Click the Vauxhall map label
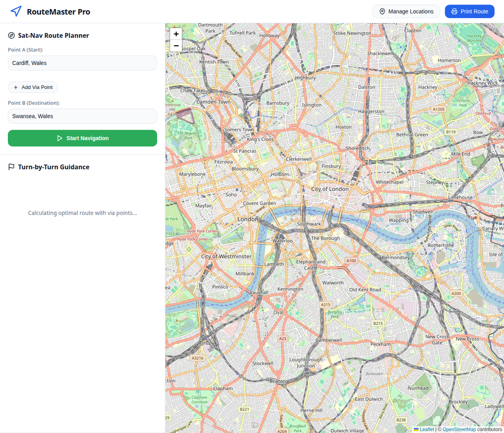 (259, 293)
